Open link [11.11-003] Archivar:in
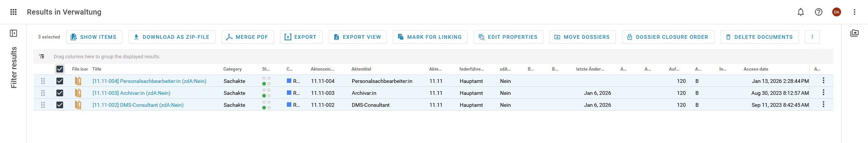The image size is (868, 143). coord(131,93)
